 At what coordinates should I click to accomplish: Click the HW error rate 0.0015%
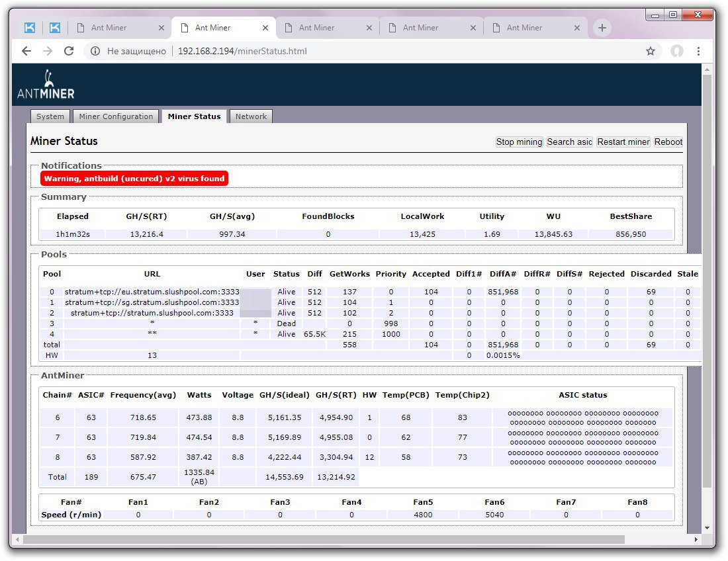point(503,355)
